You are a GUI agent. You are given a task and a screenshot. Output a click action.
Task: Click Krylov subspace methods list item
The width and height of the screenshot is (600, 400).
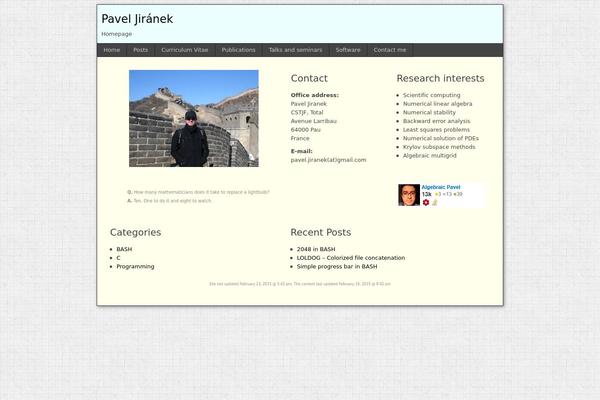[439, 147]
